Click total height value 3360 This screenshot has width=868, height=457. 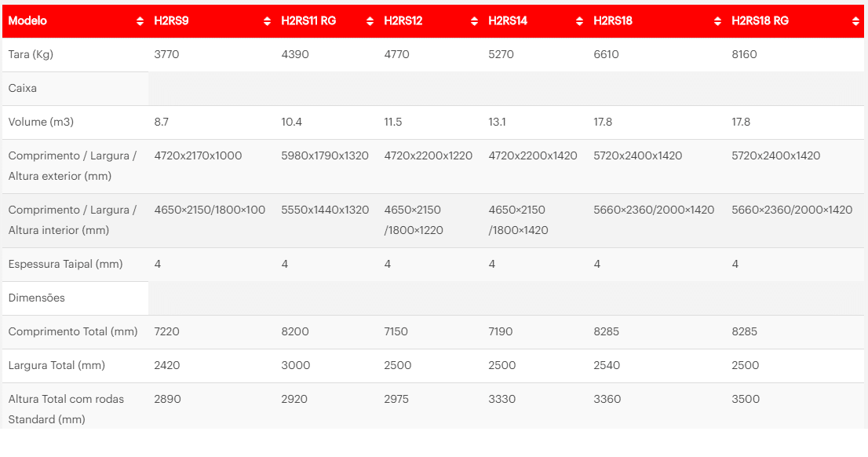tap(607, 400)
